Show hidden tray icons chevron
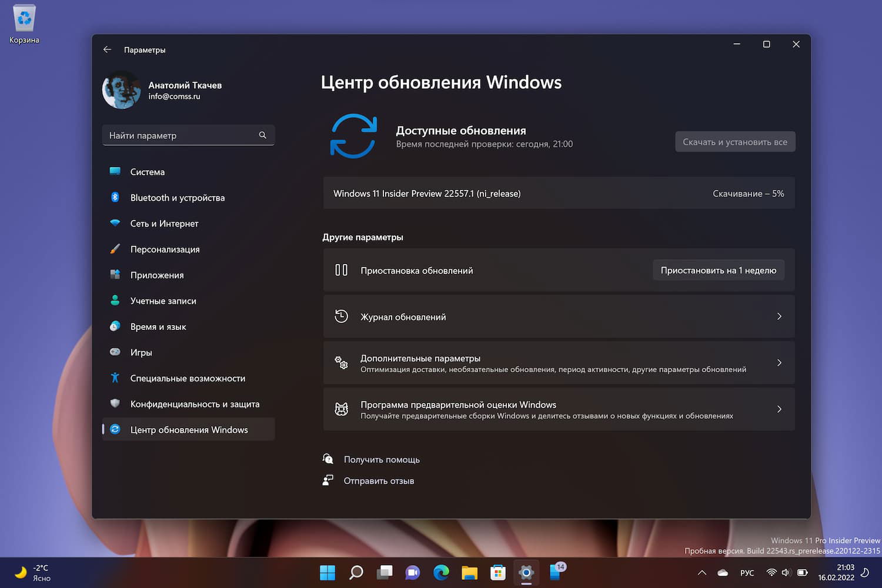 (701, 572)
